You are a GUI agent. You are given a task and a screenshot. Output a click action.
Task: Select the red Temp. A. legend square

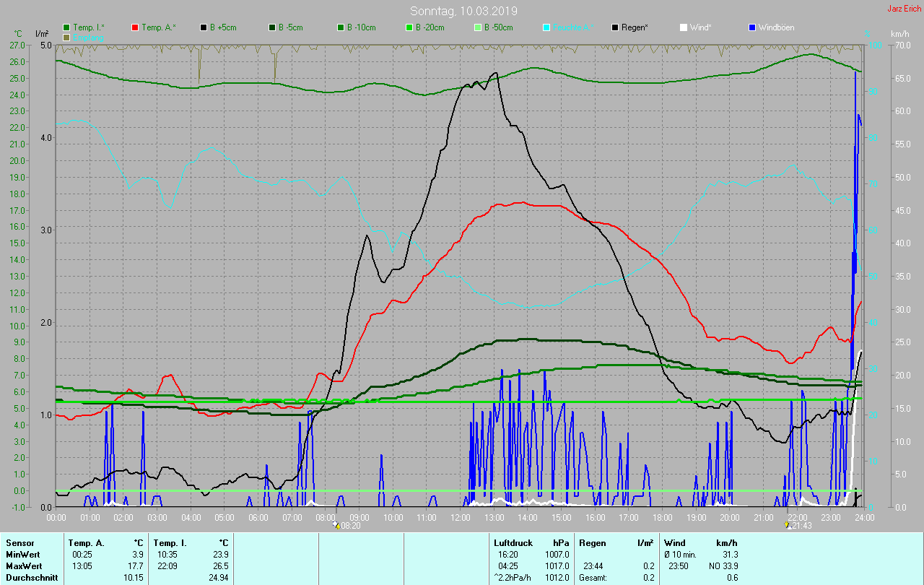[x=136, y=27]
